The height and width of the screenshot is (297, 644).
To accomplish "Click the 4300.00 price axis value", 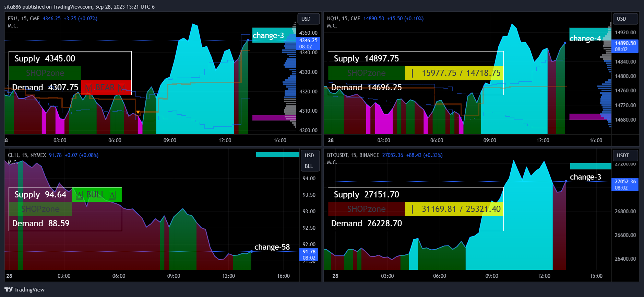I will pos(308,130).
